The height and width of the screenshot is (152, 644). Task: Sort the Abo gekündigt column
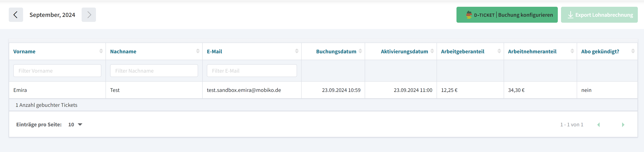(x=633, y=51)
